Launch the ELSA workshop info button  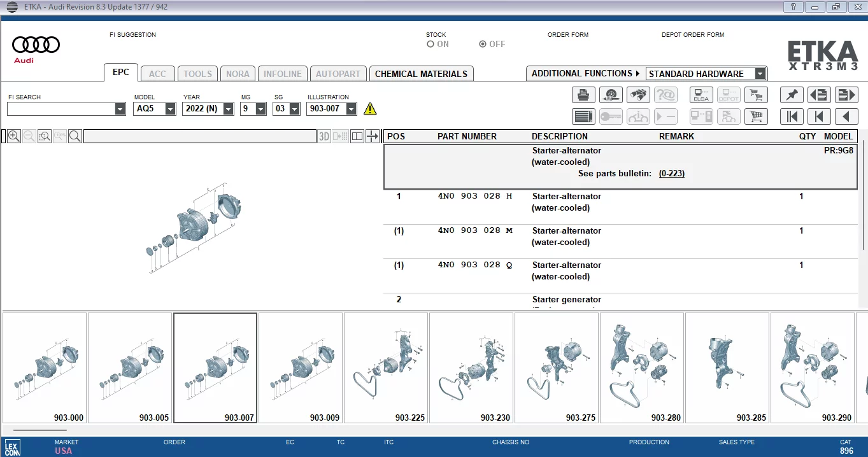701,95
